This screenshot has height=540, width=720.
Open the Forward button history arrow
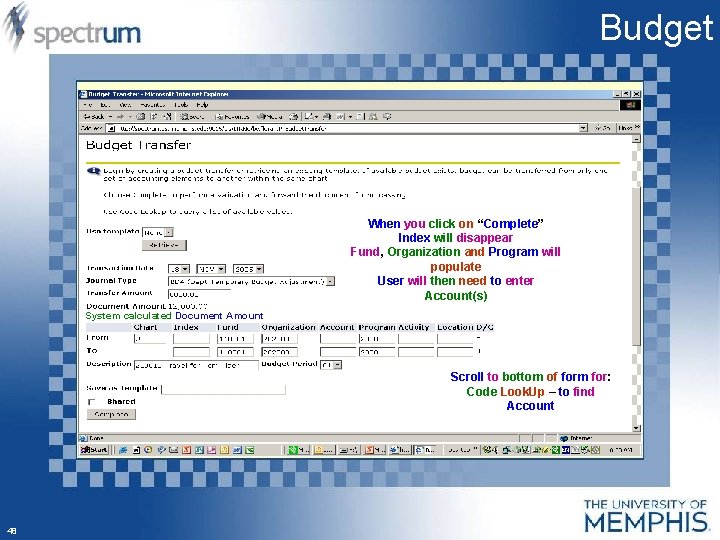pos(130,117)
